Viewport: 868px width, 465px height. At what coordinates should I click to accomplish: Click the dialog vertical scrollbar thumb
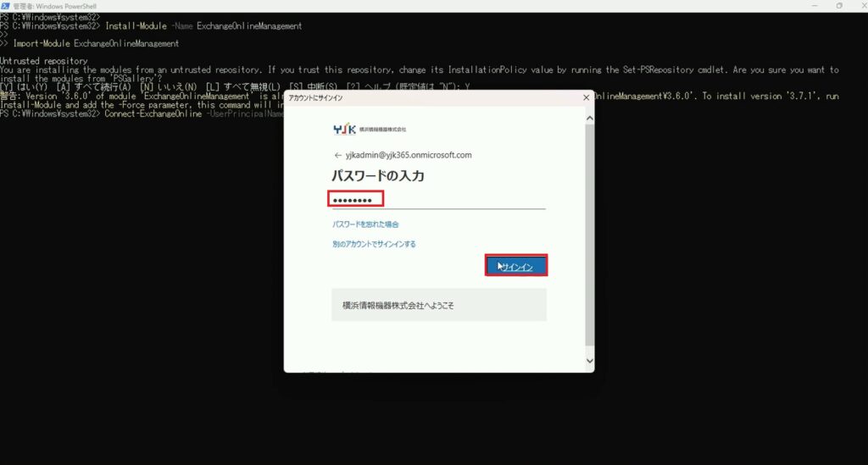[590, 235]
